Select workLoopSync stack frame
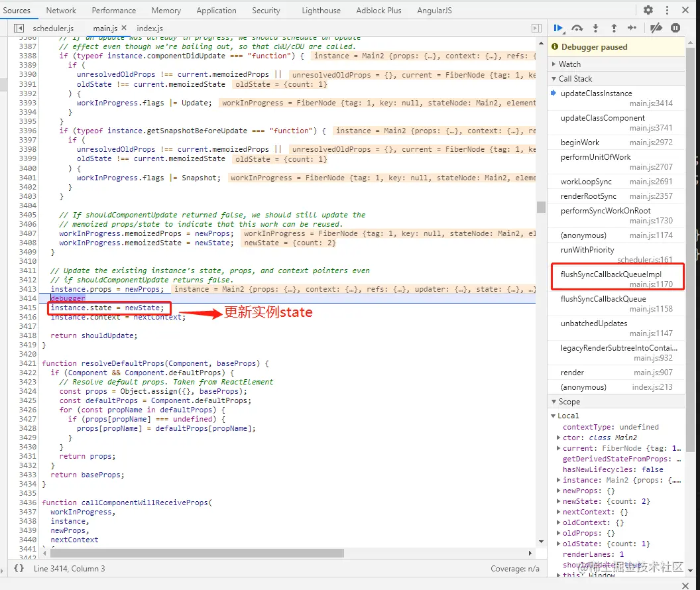This screenshot has width=700, height=590. coord(616,182)
